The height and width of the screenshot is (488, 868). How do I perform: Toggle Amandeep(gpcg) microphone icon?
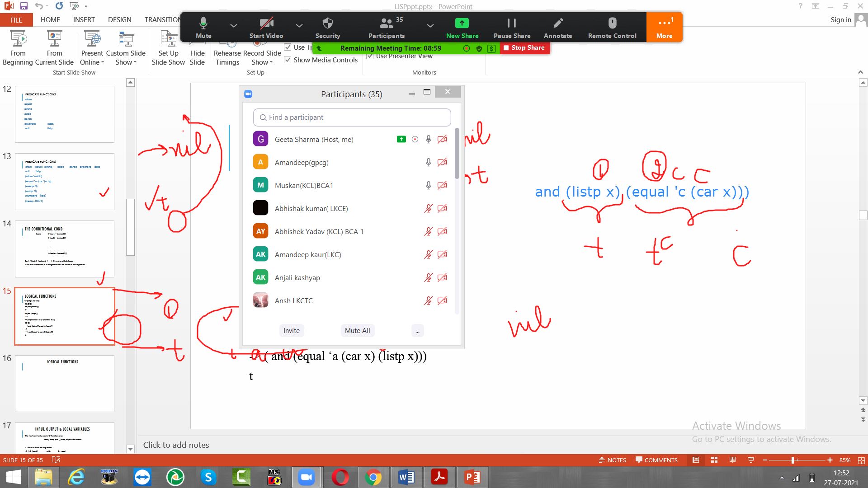coord(429,162)
